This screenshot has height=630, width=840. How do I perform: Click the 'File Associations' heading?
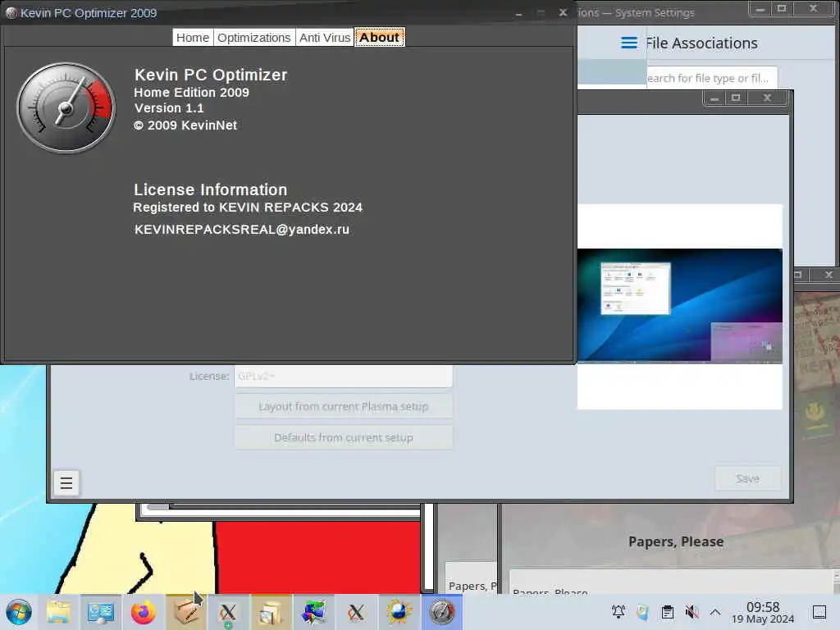(702, 43)
